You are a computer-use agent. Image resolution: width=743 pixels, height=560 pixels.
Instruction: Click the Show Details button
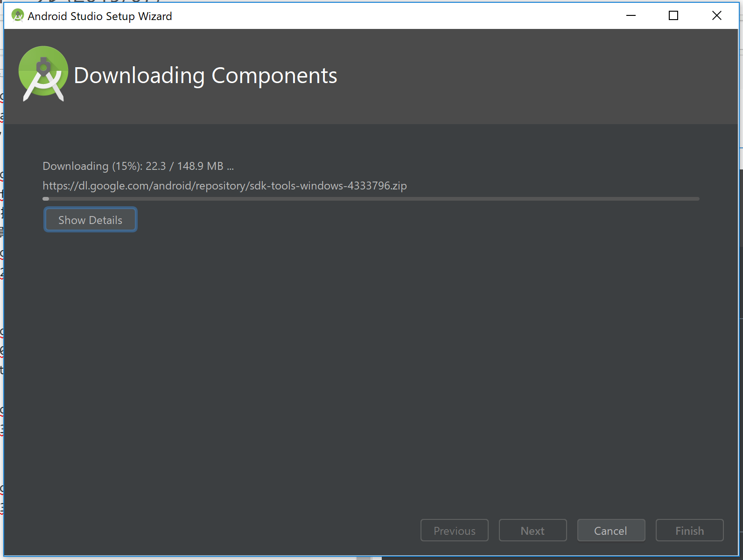pos(91,220)
